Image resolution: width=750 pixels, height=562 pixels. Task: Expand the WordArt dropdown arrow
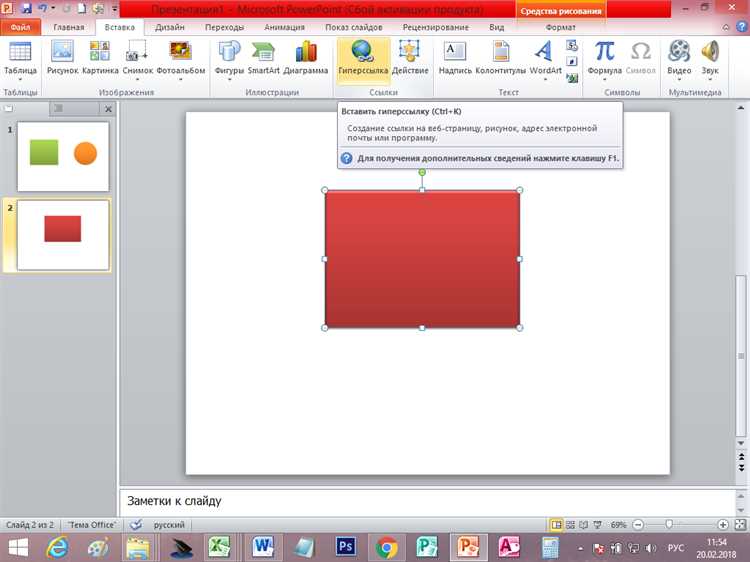point(545,80)
